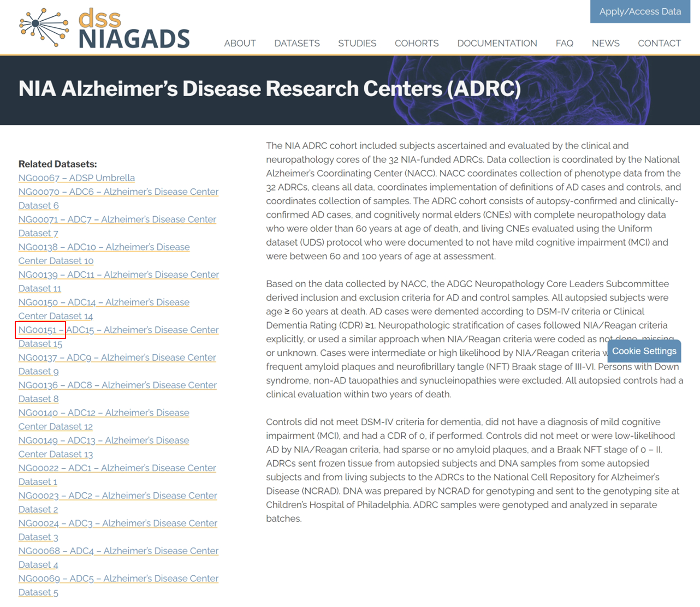Image resolution: width=700 pixels, height=607 pixels.
Task: Select the NG00149 ADC13 dataset link
Action: 104,441
